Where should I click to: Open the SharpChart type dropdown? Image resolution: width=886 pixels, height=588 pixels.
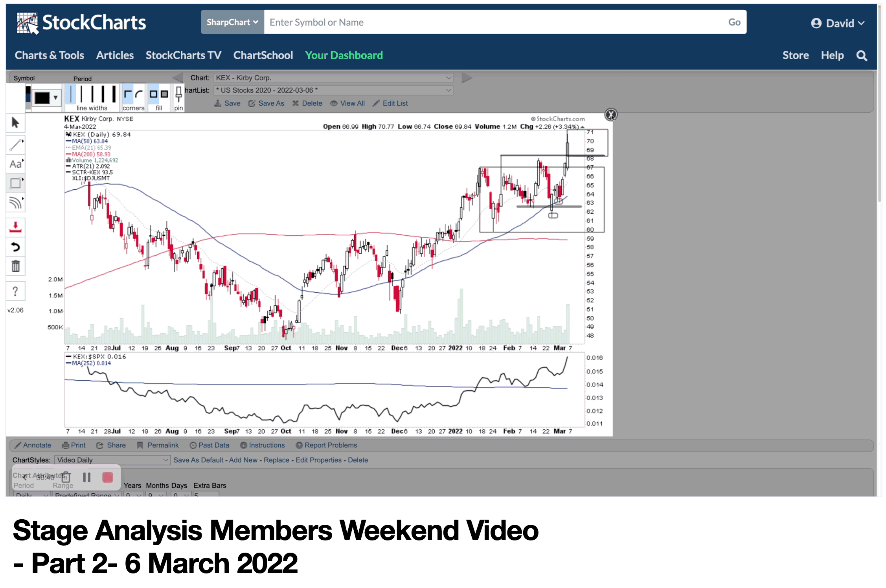pyautogui.click(x=232, y=22)
